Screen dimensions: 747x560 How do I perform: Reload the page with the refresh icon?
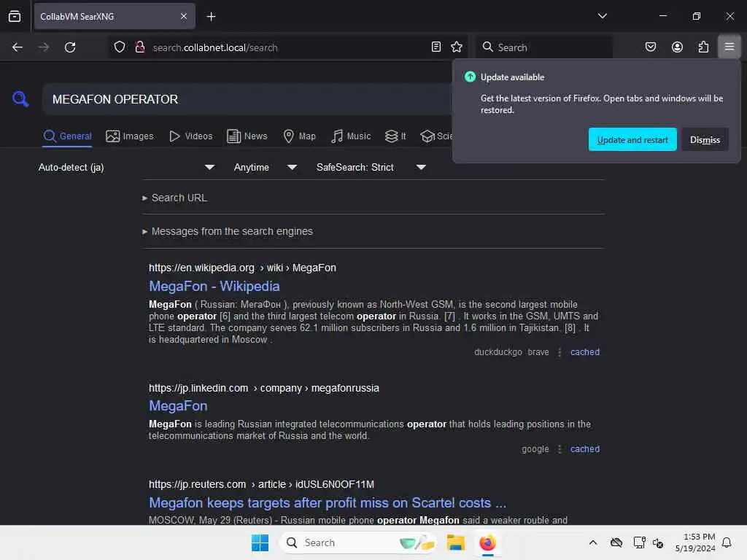[x=70, y=47]
